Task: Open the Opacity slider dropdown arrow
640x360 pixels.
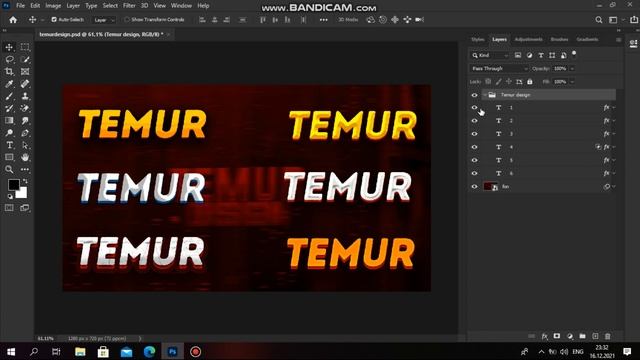Action: click(572, 69)
